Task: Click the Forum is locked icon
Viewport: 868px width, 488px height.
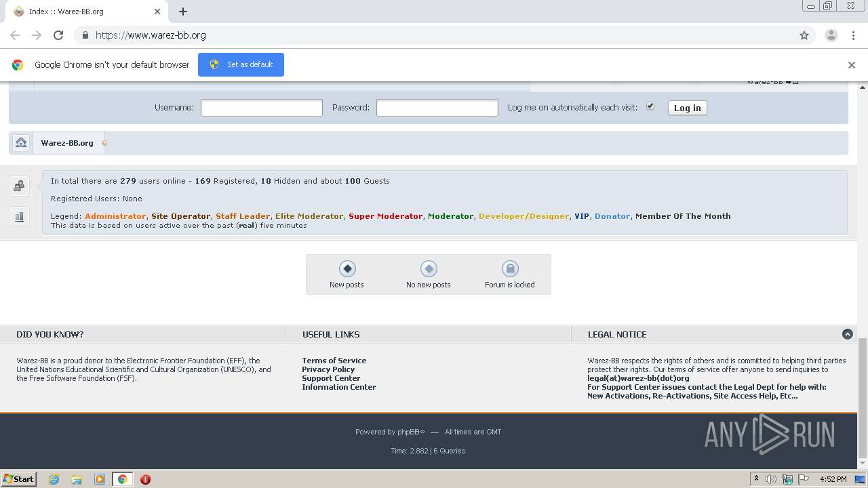Action: (509, 268)
